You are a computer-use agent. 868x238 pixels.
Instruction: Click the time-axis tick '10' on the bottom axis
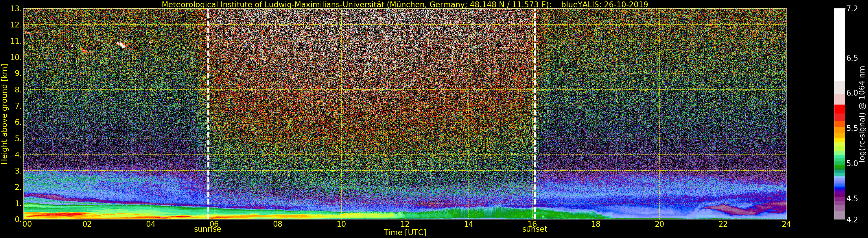tap(341, 224)
